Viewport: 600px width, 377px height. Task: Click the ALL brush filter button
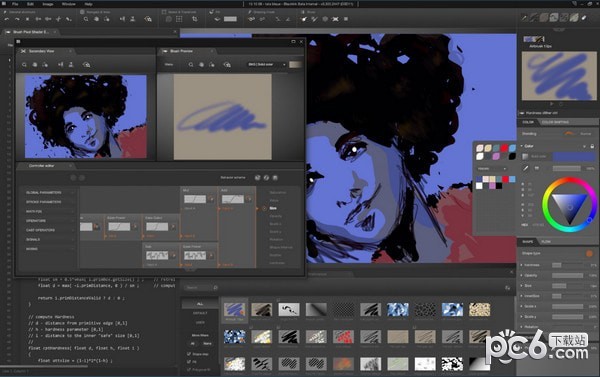tap(200, 304)
